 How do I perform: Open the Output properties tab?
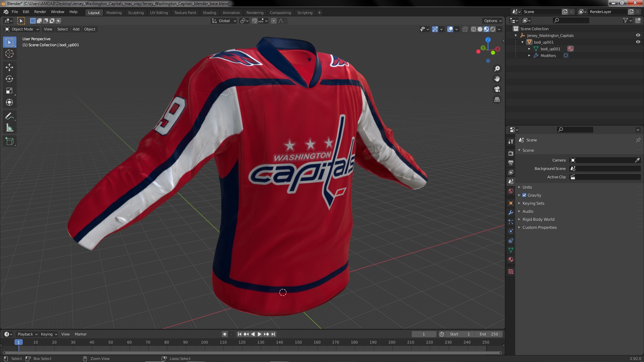pyautogui.click(x=511, y=163)
